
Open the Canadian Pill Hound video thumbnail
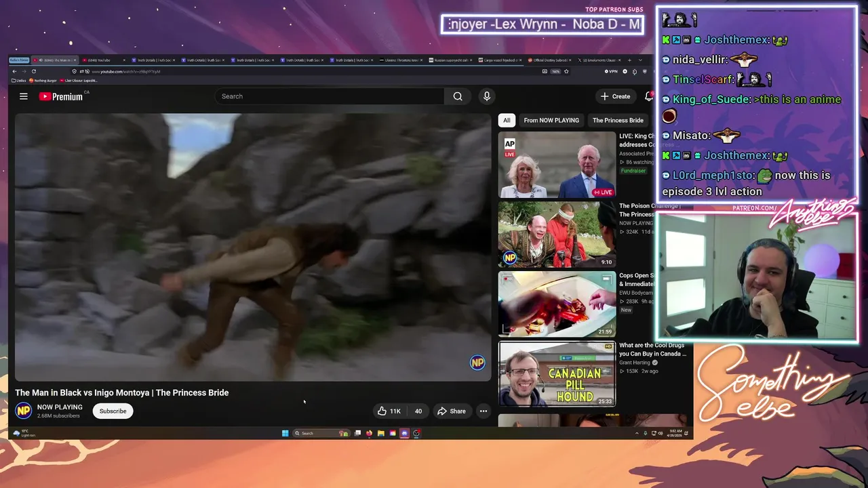[557, 374]
